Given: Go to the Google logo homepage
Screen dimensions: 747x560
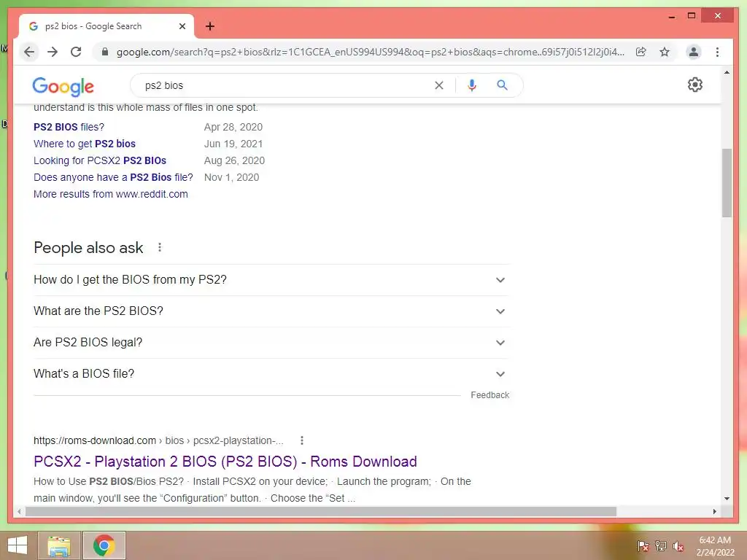Looking at the screenshot, I should tap(63, 86).
